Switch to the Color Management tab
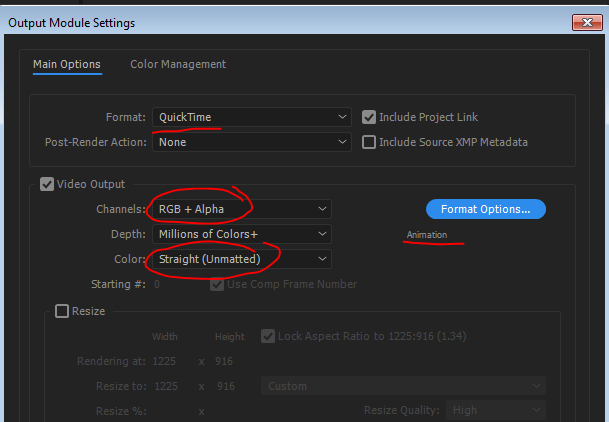 click(178, 64)
